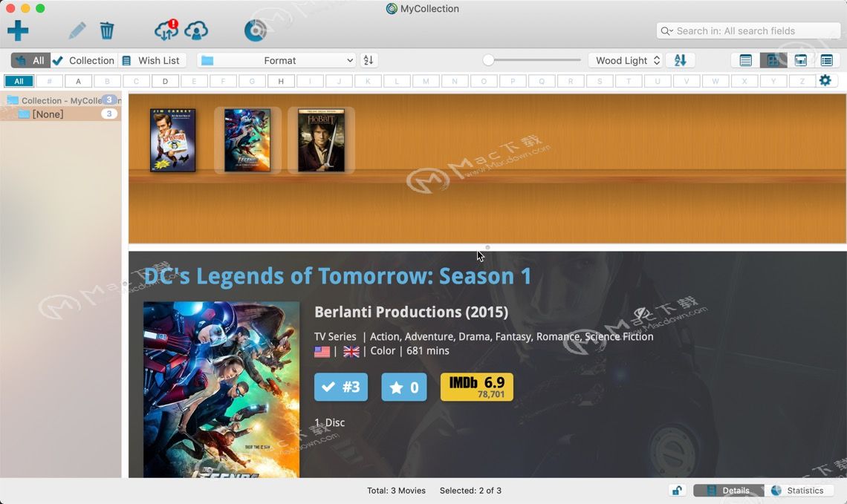Click the disc scanner toolbar icon
Screen dimensions: 847x504
point(255,30)
